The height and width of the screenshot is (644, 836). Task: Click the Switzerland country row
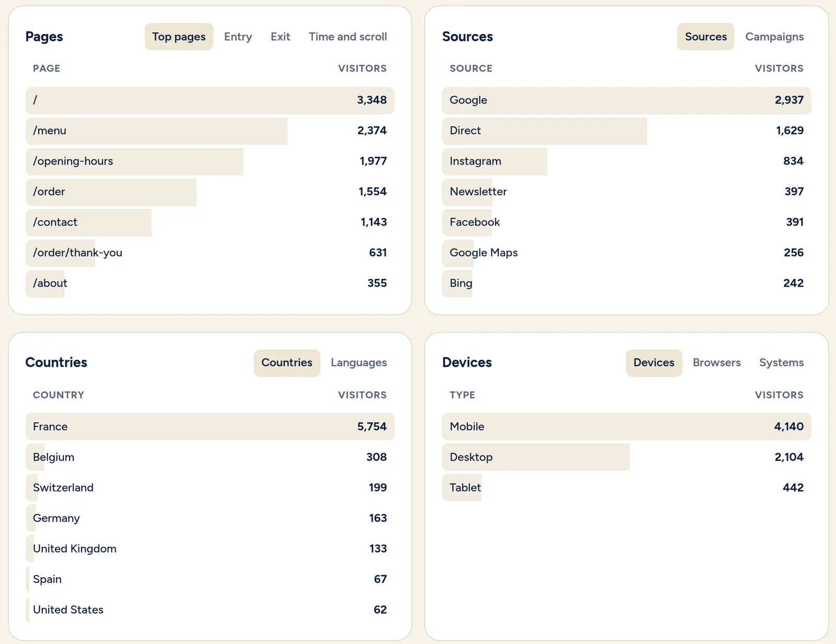coord(210,488)
